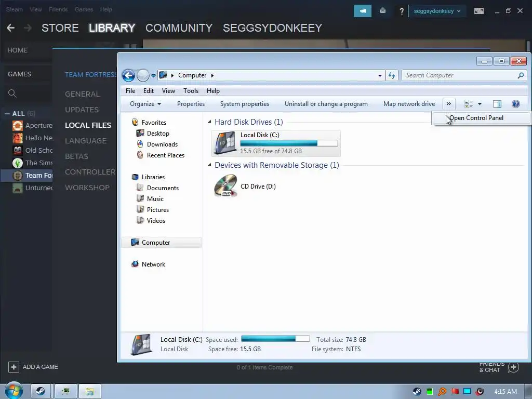This screenshot has width=532, height=399.
Task: Open the View menu in Explorer
Action: click(168, 91)
